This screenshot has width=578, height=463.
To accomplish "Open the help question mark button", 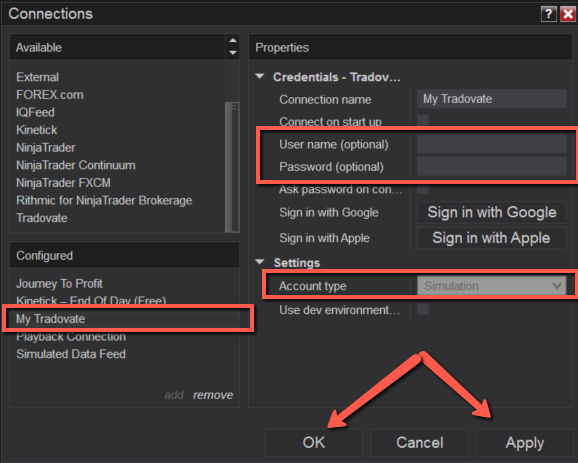I will pos(549,14).
